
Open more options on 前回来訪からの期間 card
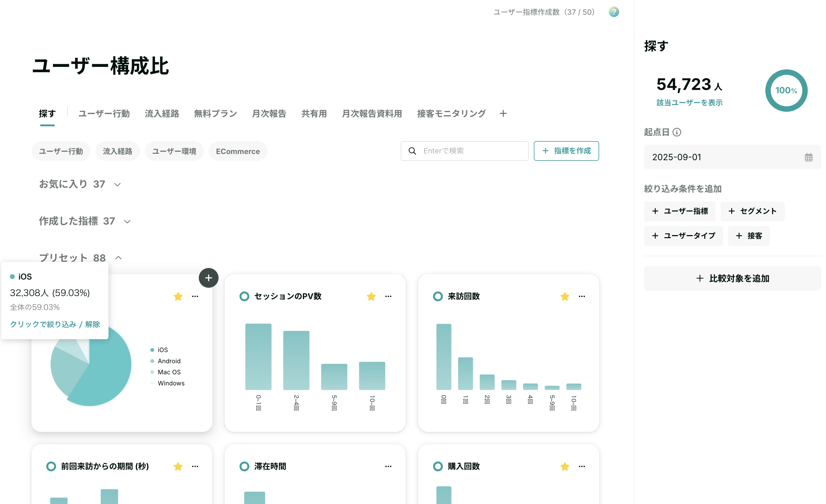pyautogui.click(x=195, y=466)
